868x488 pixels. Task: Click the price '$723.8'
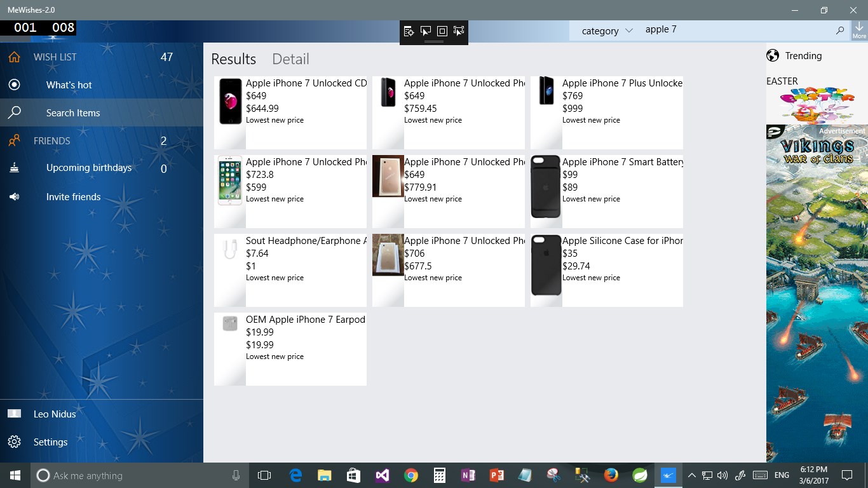pos(260,174)
